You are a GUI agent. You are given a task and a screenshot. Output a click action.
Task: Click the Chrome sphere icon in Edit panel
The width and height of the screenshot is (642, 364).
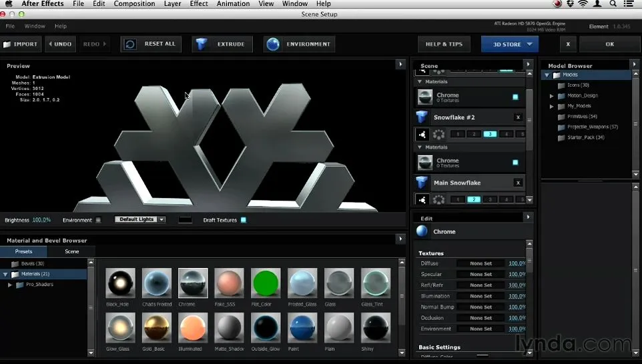[422, 231]
